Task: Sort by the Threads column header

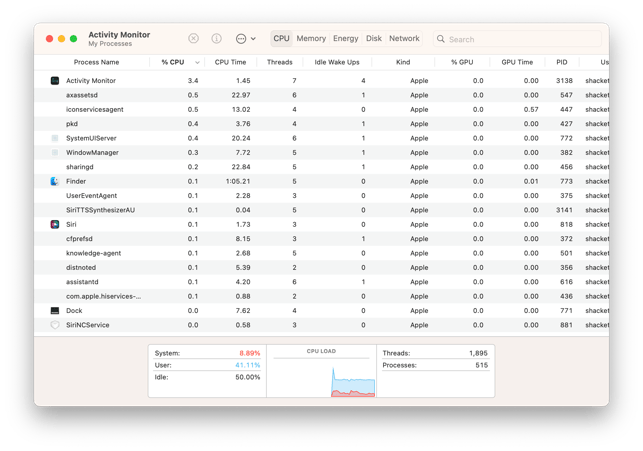Action: click(280, 62)
